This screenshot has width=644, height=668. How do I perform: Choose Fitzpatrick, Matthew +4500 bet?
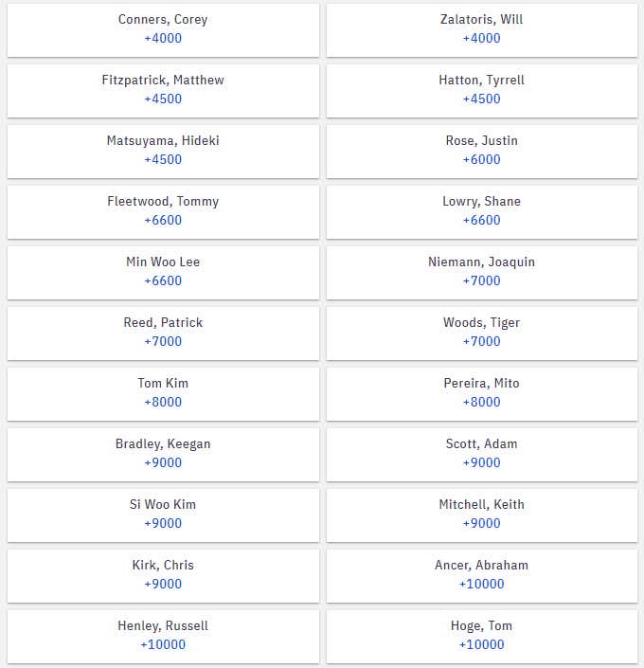[163, 91]
